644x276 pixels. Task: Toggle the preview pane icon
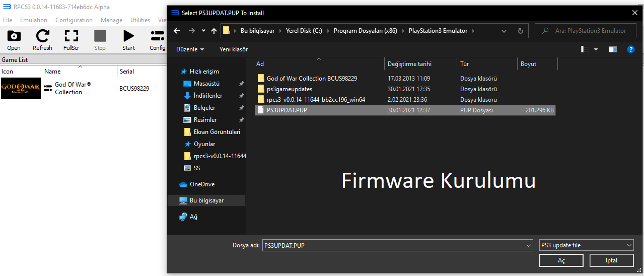612,49
